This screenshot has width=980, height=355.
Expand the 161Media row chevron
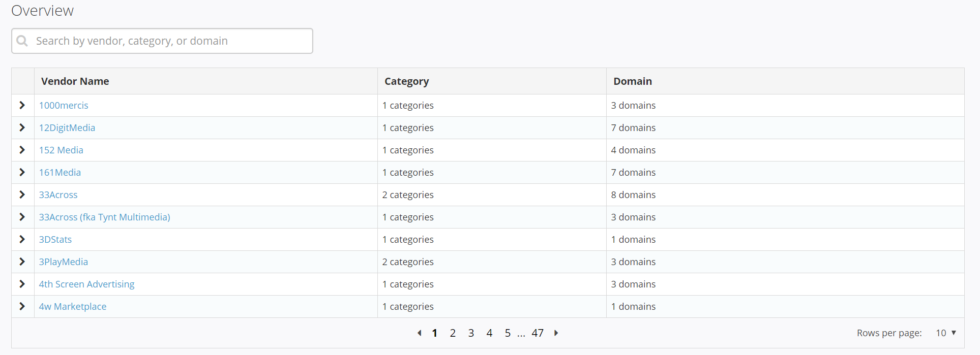point(22,172)
